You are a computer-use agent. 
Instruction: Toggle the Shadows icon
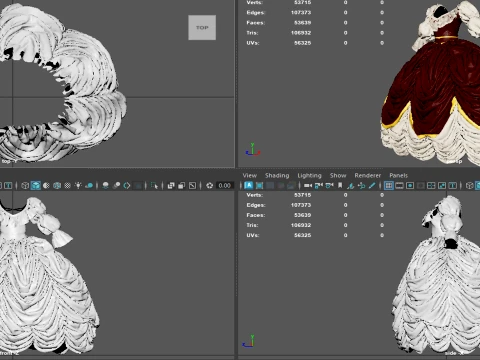pos(89,185)
